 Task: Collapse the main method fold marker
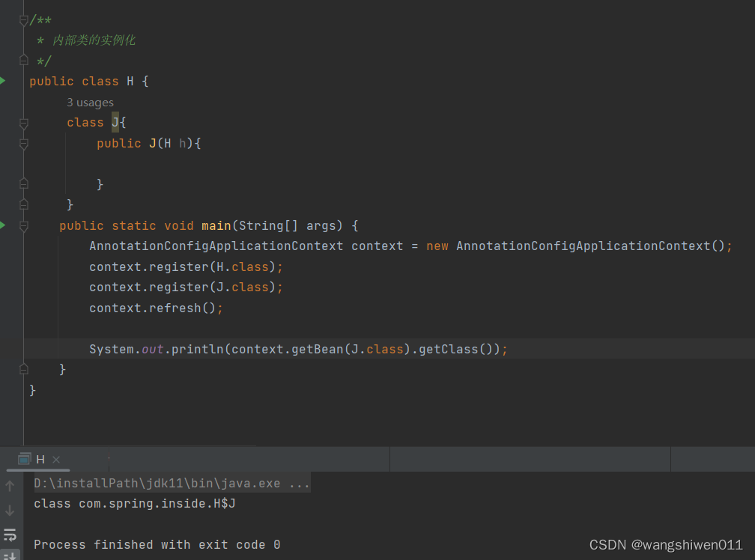[x=24, y=225]
